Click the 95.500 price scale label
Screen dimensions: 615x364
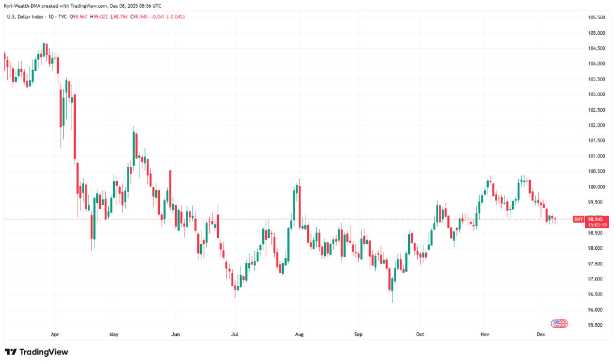(x=596, y=325)
